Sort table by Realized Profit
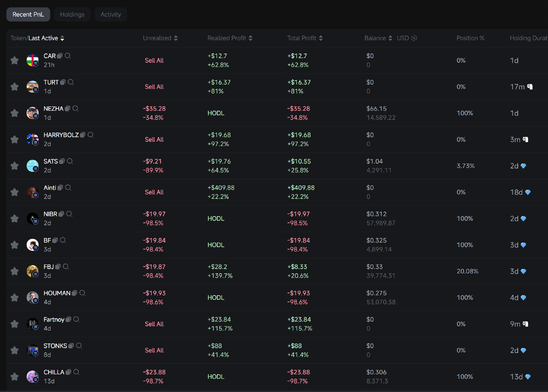 (250, 38)
